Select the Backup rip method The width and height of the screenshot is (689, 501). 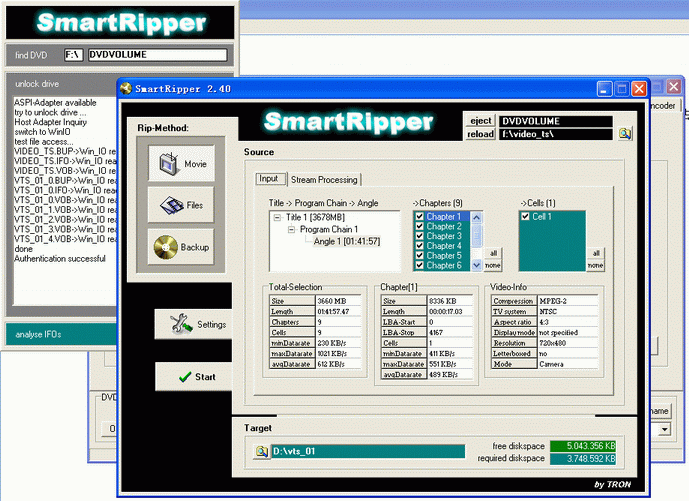pyautogui.click(x=181, y=247)
